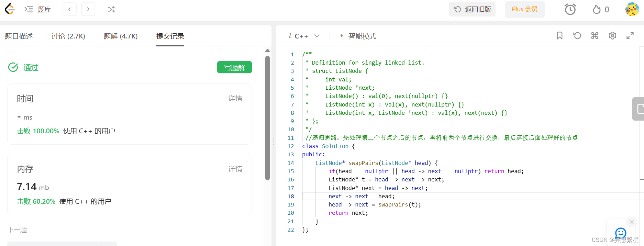Check the streak flame icon
644x246 pixels.
(x=597, y=9)
